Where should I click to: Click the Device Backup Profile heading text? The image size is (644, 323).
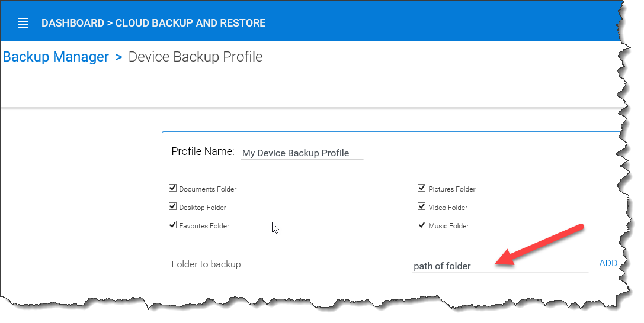[196, 57]
